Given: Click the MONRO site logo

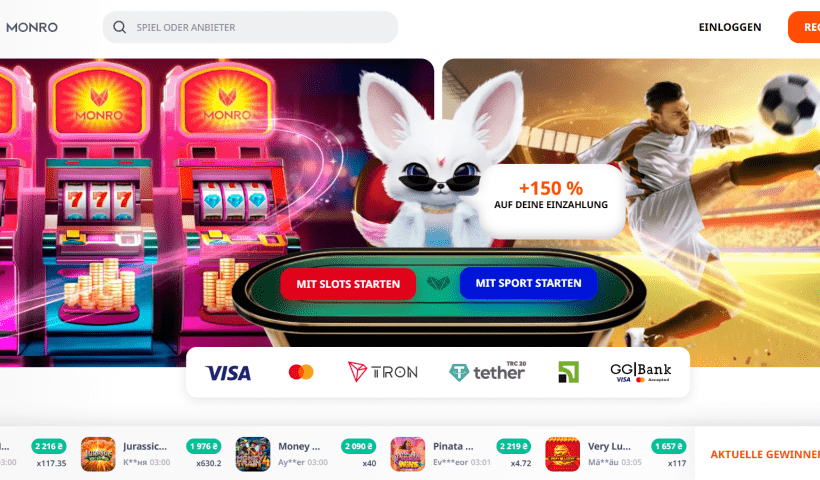Looking at the screenshot, I should (x=31, y=27).
